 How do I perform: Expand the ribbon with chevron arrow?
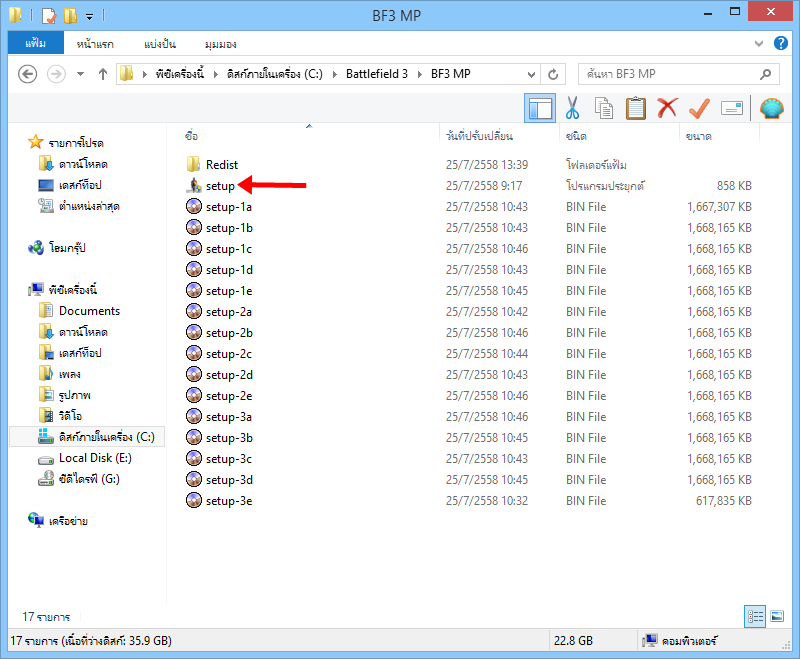759,43
